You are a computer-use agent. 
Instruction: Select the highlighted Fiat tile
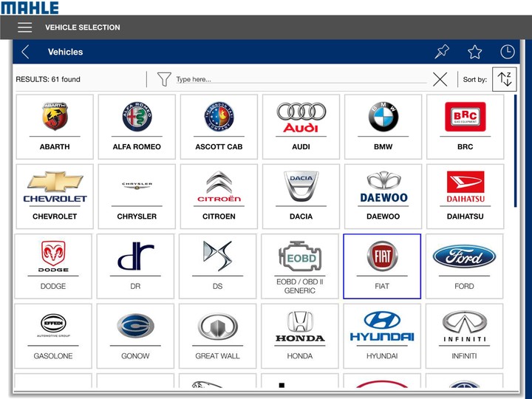point(382,266)
